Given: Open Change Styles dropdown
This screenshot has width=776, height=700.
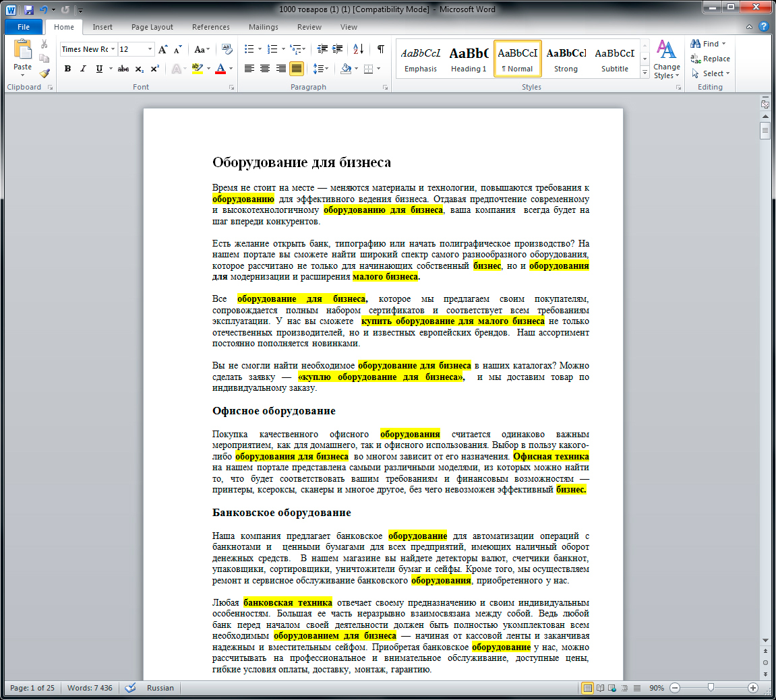Looking at the screenshot, I should (666, 60).
